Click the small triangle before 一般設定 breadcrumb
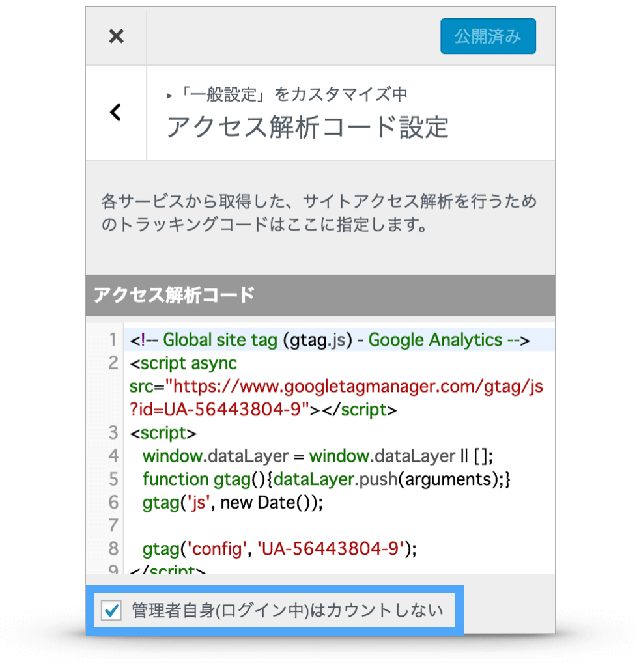Image resolution: width=637 pixels, height=672 pixels. click(170, 96)
